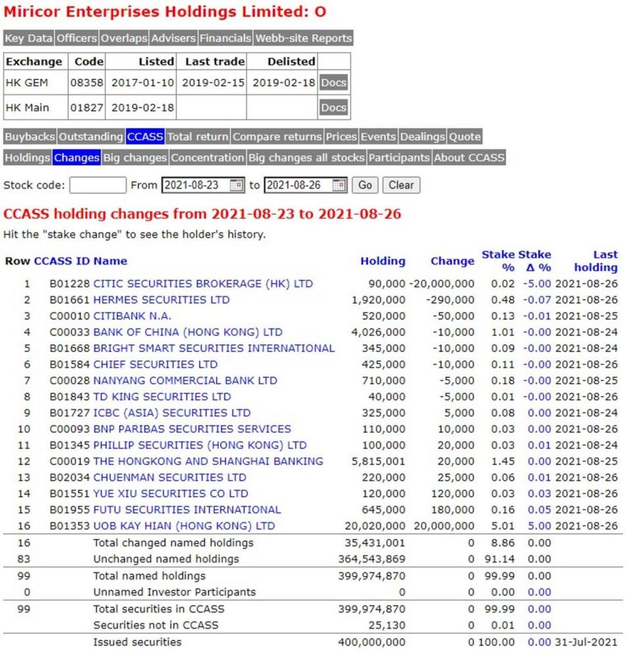Open Compare returns section
This screenshot has width=644, height=657.
coord(277,137)
